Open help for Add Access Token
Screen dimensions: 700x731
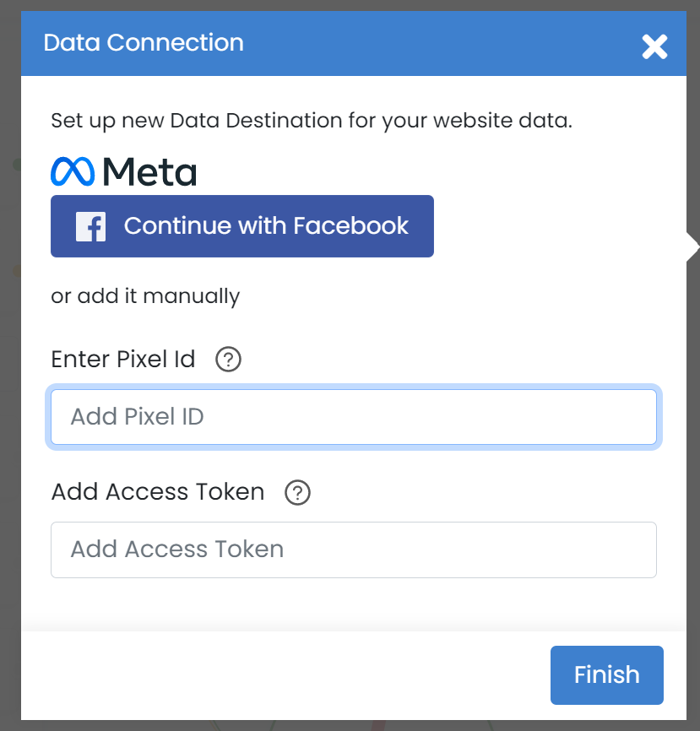297,492
